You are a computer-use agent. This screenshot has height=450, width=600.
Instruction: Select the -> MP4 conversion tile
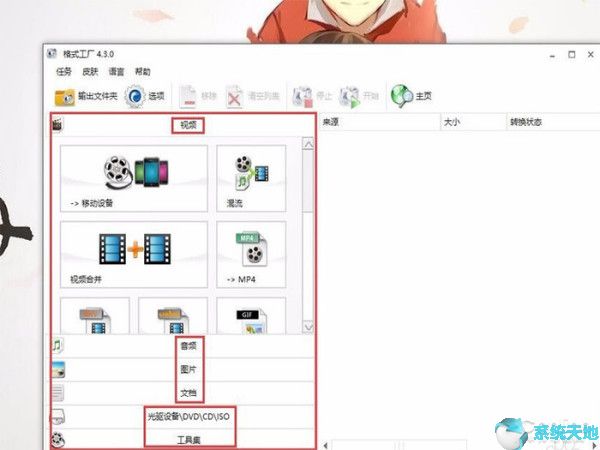[x=251, y=254]
